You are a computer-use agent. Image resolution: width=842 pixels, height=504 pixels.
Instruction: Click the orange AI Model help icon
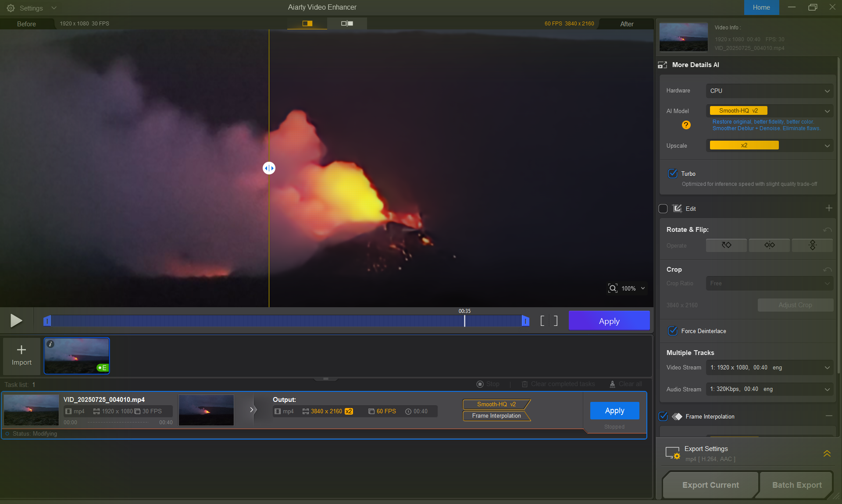point(686,125)
